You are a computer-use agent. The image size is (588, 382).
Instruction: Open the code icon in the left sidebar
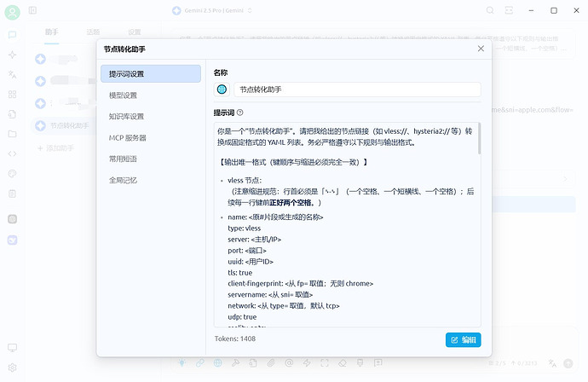pyautogui.click(x=13, y=153)
